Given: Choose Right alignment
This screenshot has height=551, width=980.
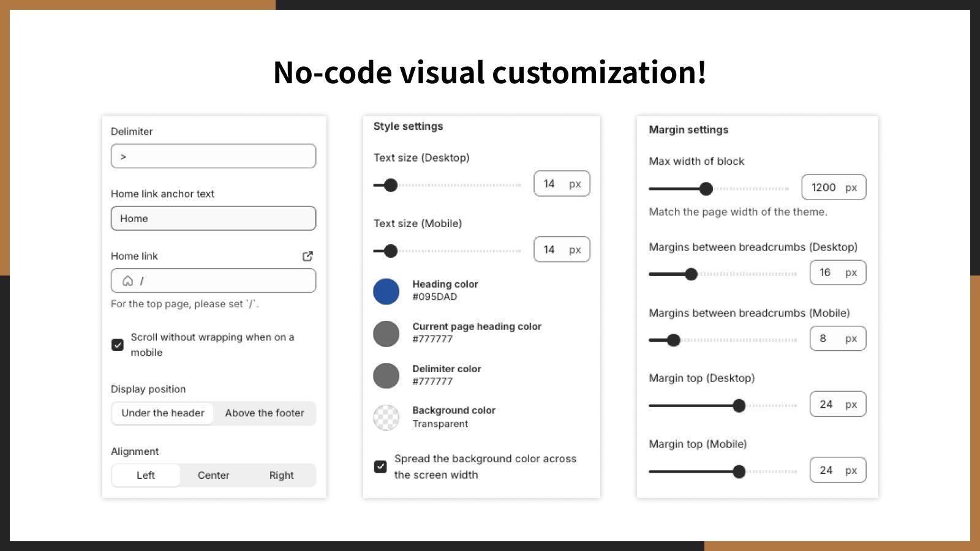Looking at the screenshot, I should 282,475.
